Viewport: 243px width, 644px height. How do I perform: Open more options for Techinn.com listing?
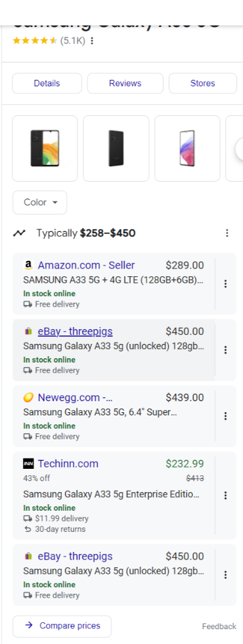point(226,495)
